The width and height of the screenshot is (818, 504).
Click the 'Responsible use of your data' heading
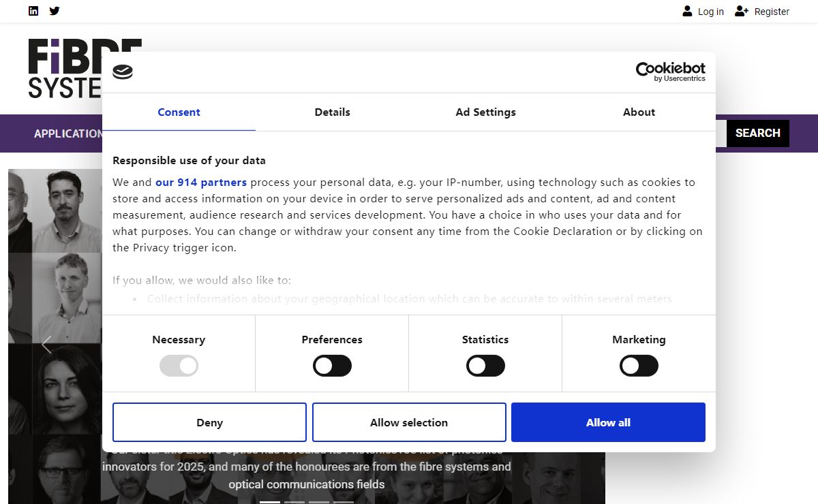click(189, 161)
